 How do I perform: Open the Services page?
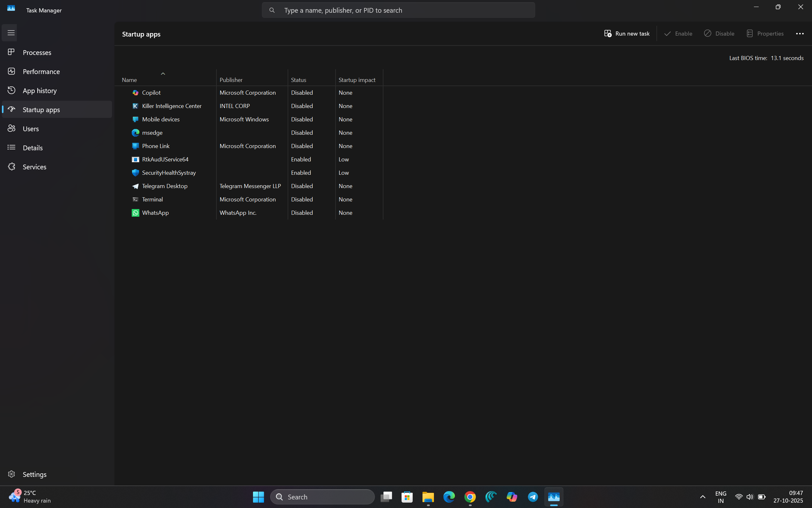click(34, 167)
